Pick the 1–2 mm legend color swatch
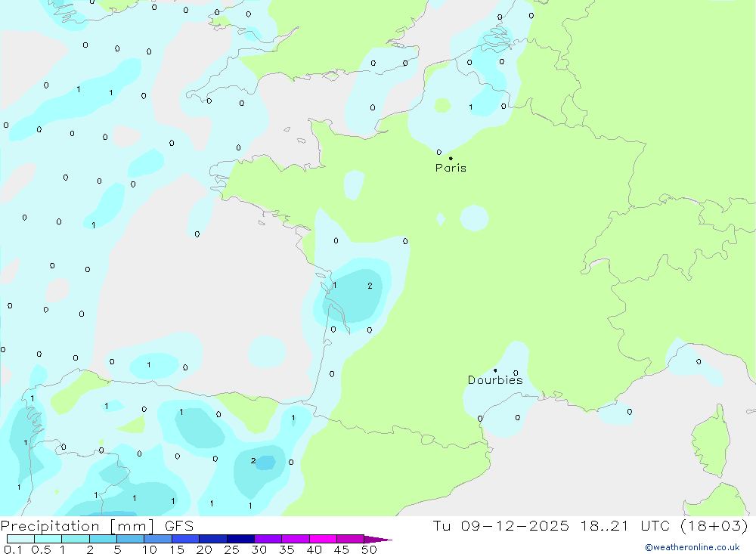The image size is (756, 554). click(x=75, y=539)
